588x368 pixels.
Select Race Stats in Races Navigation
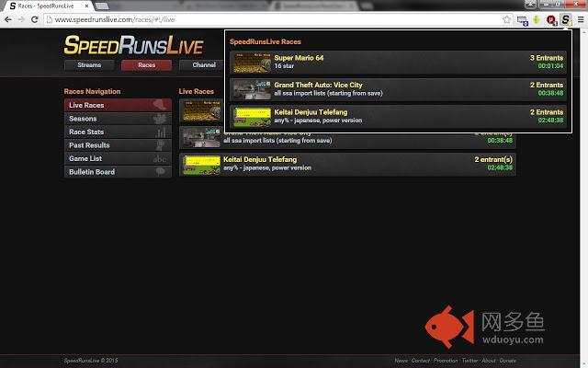118,132
